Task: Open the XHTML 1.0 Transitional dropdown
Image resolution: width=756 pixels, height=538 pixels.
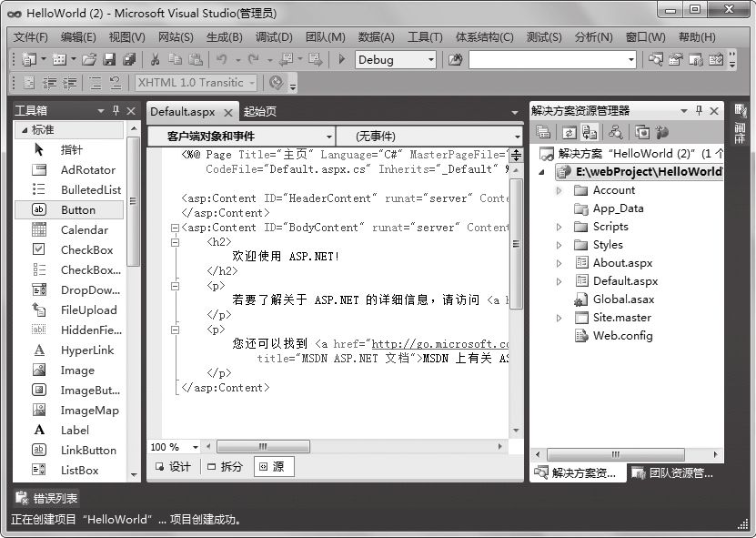Action: [x=252, y=83]
